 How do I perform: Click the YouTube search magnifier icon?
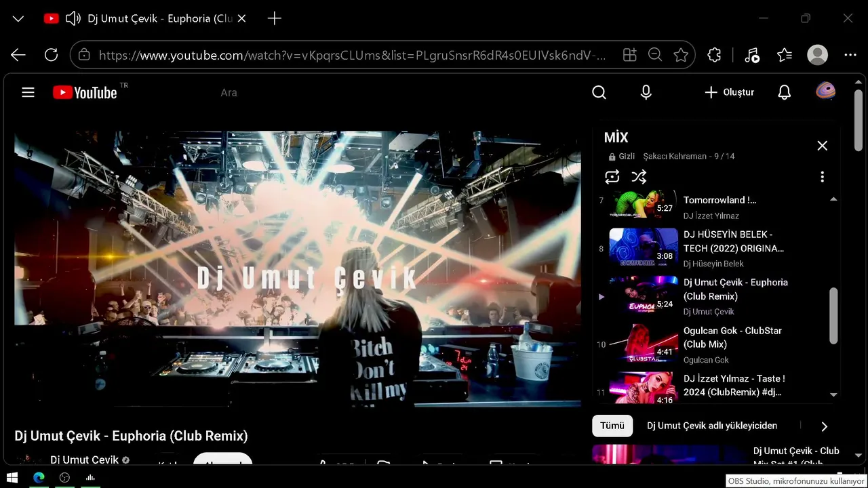pyautogui.click(x=599, y=92)
